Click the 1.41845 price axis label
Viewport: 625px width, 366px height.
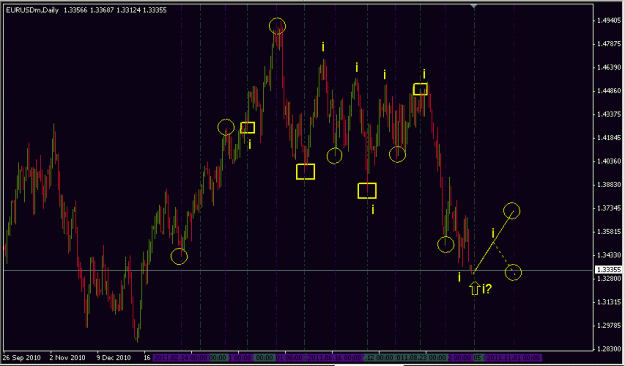click(x=608, y=138)
